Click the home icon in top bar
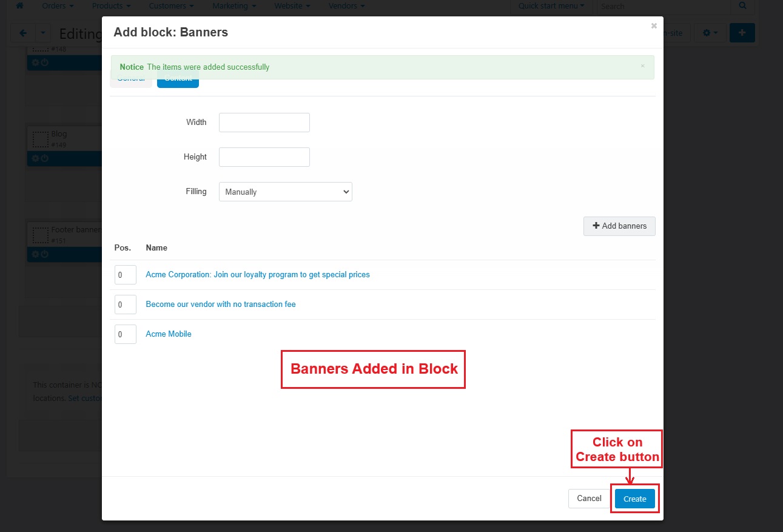The width and height of the screenshot is (783, 532). click(x=19, y=6)
